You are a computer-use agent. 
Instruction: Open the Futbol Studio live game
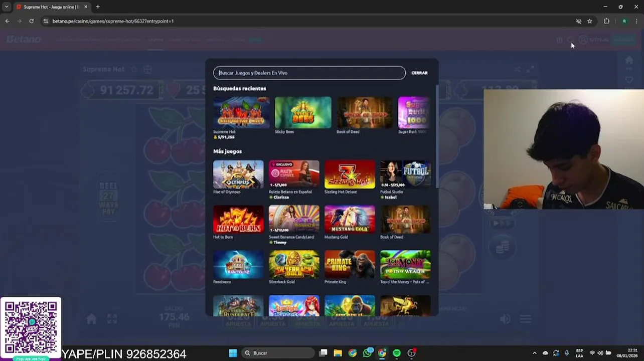point(405,174)
